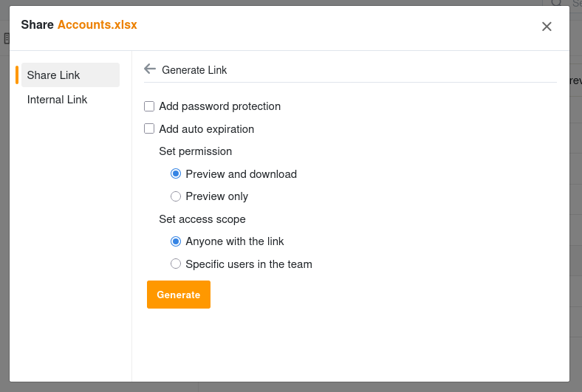The image size is (582, 392).
Task: Click the 'Add password protection' label text
Action: point(220,106)
